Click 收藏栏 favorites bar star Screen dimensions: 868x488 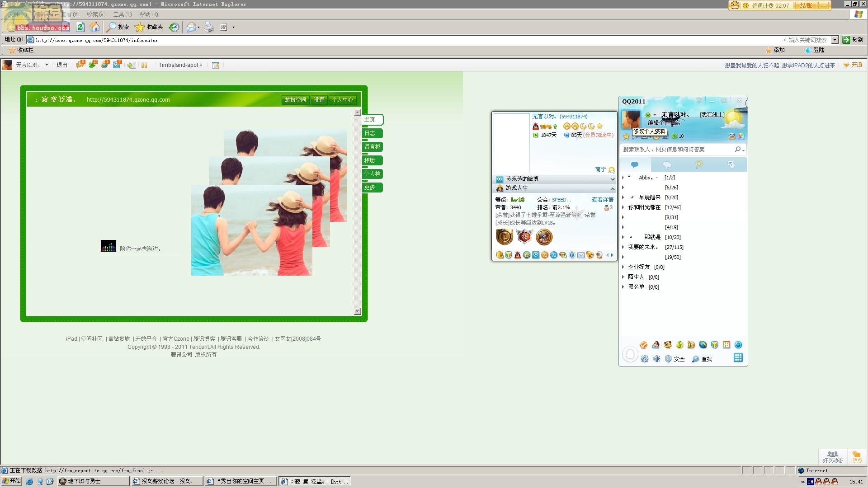click(21, 50)
